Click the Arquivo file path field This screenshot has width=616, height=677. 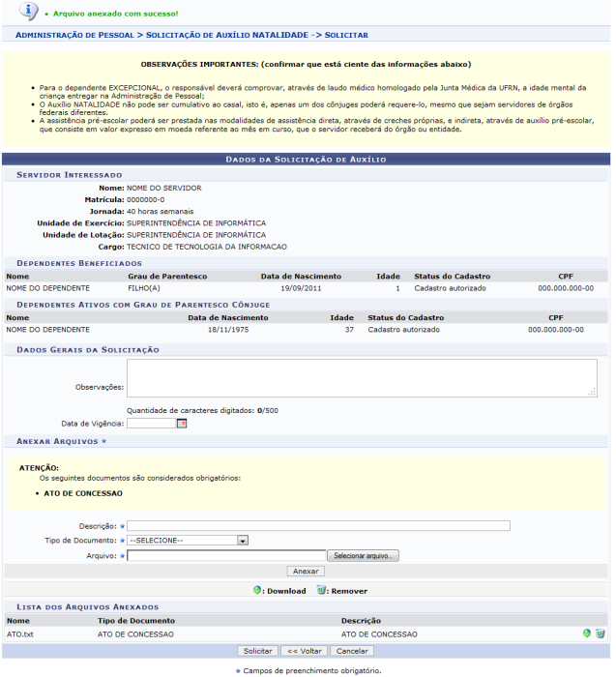tap(226, 556)
